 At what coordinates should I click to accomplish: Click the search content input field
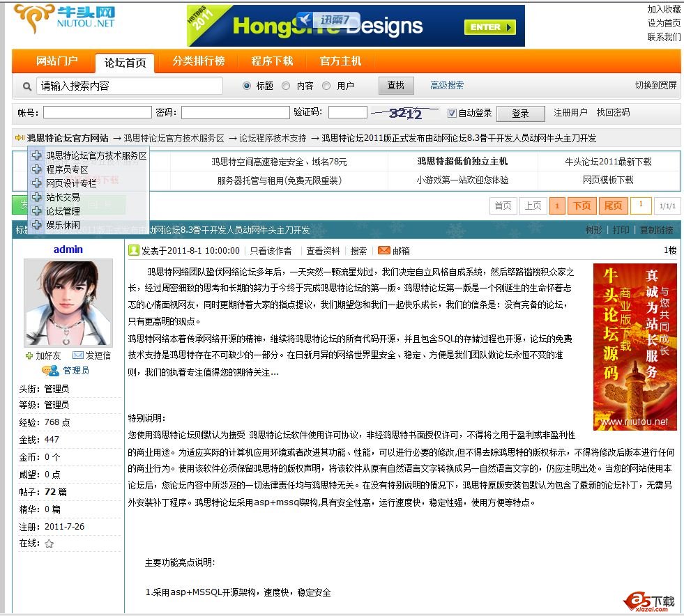point(130,86)
